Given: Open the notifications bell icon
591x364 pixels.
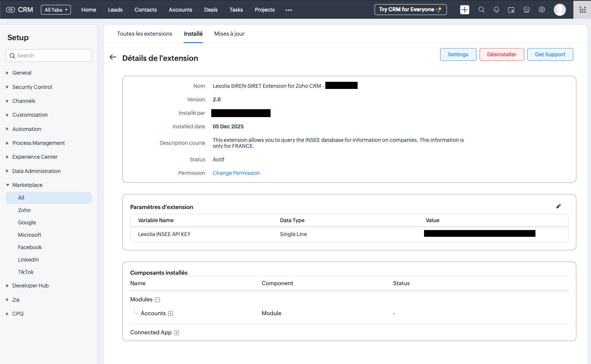Looking at the screenshot, I should pos(496,10).
